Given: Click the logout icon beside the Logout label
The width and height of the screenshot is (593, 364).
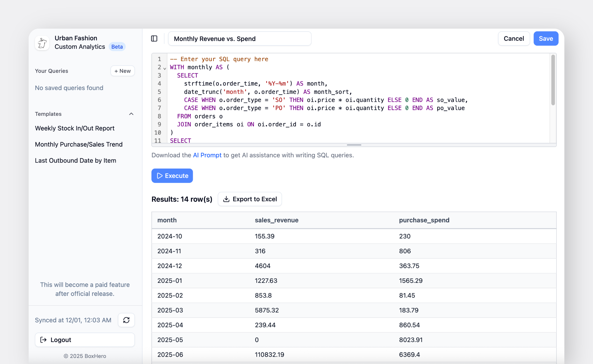Looking at the screenshot, I should tap(44, 339).
